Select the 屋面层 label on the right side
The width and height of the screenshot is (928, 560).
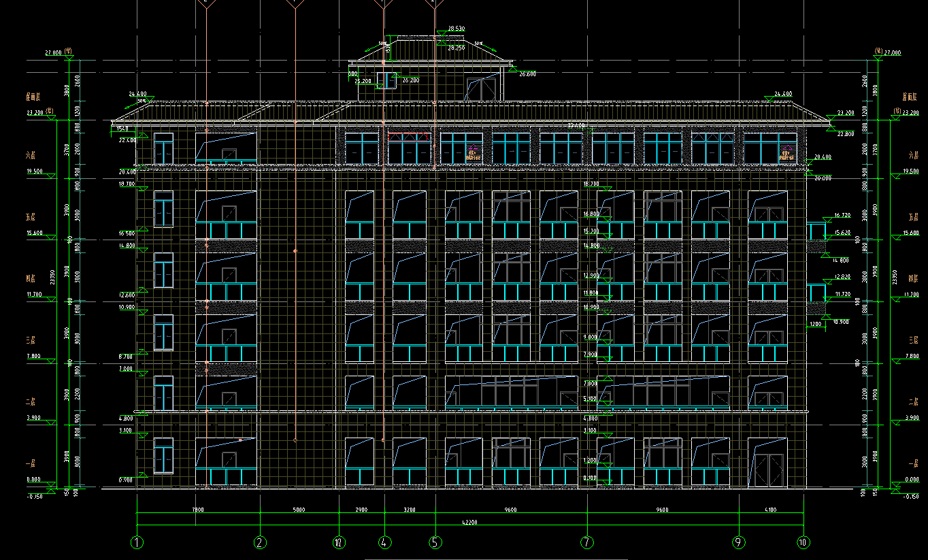(910, 97)
